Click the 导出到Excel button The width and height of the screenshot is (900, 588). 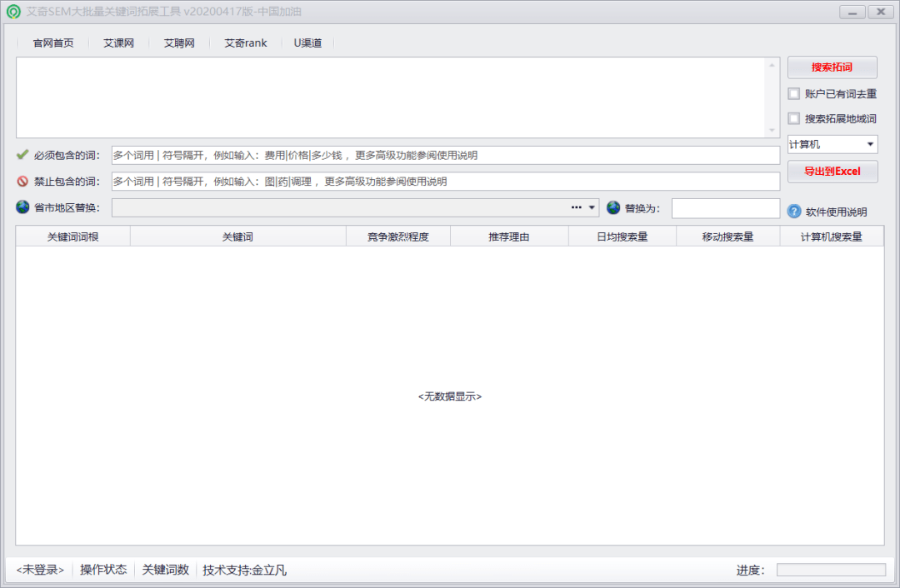click(832, 172)
